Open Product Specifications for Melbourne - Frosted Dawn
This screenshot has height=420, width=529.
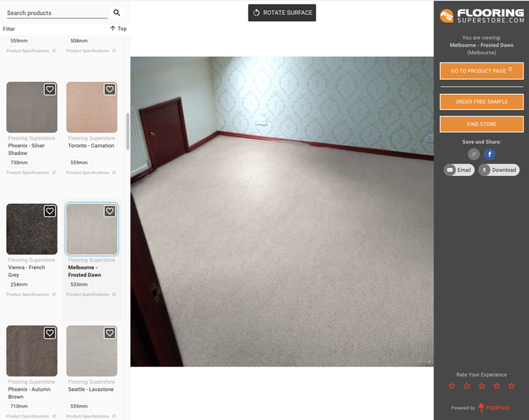coord(91,294)
